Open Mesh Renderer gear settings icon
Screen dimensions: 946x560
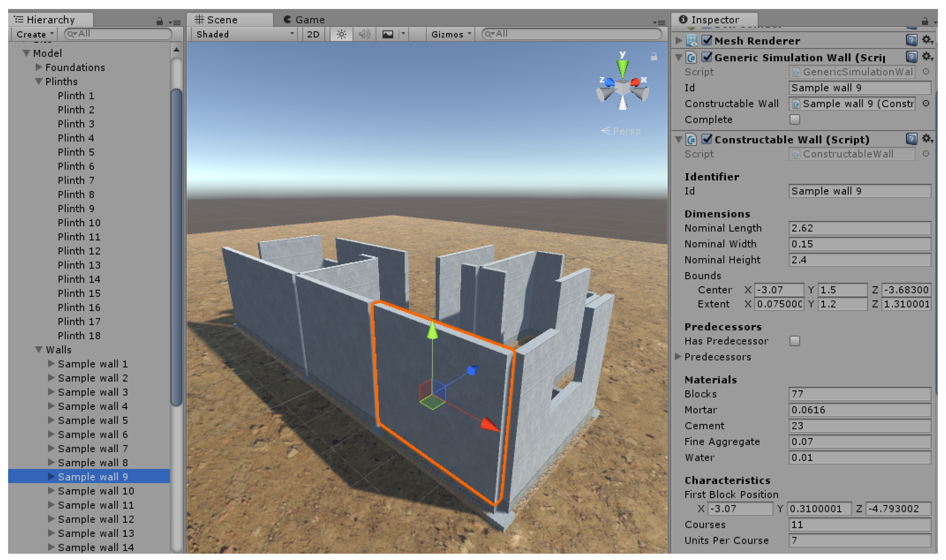pos(927,40)
